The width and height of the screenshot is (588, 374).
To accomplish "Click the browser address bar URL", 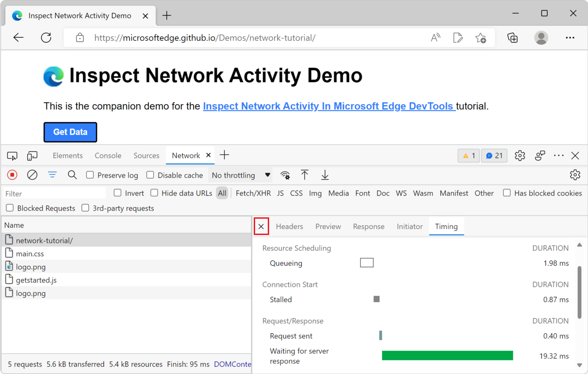I will pos(205,38).
